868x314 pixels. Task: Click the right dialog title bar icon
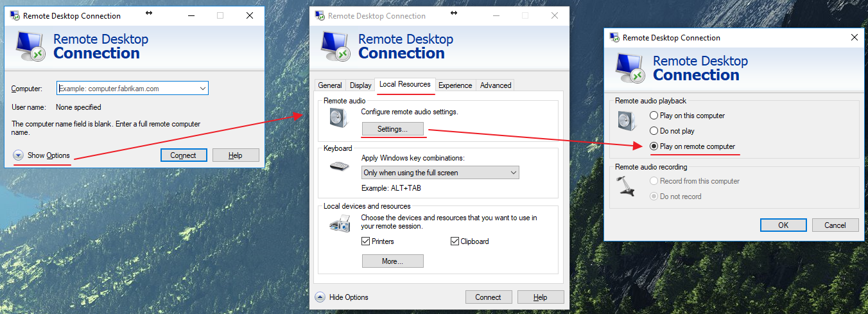click(x=614, y=37)
